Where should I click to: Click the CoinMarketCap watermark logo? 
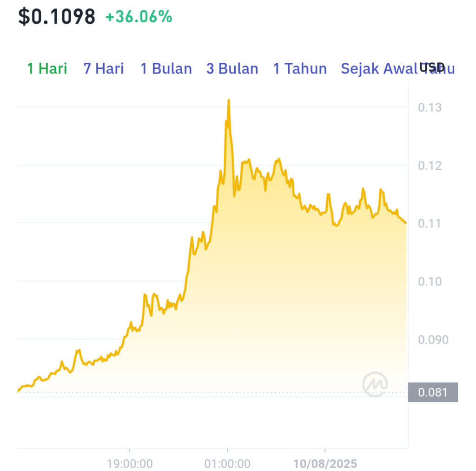pyautogui.click(x=375, y=384)
